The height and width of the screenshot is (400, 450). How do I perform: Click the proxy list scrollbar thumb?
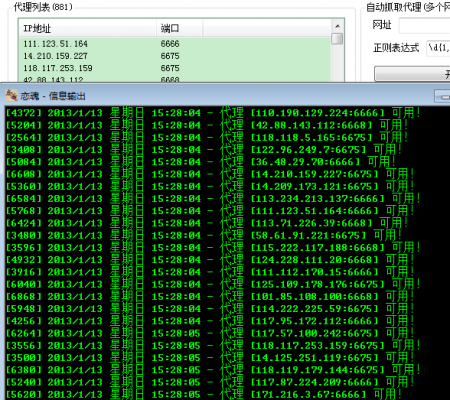[337, 38]
